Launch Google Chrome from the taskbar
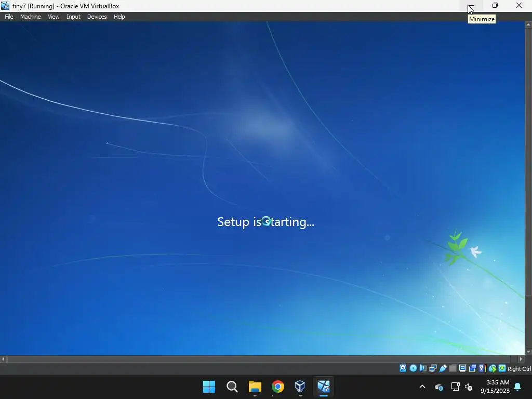This screenshot has width=532, height=399. (278, 387)
